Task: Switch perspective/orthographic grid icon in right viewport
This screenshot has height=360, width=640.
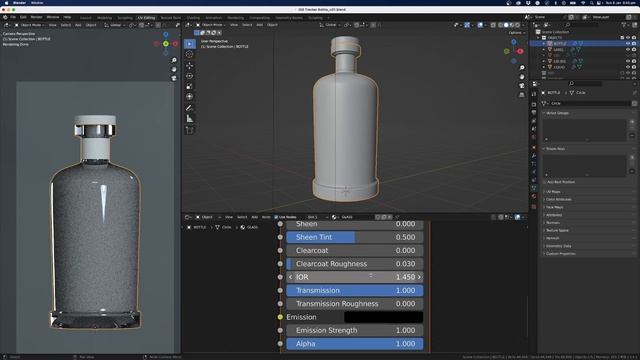Action: 522,95
